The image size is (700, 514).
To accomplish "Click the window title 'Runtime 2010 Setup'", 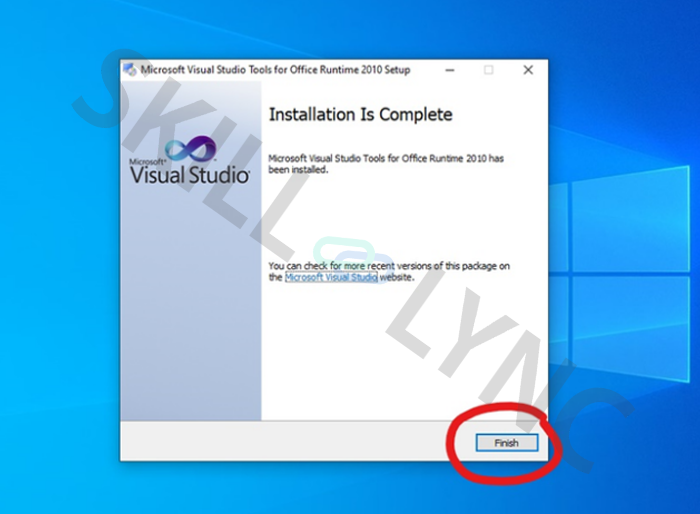I will (x=365, y=70).
